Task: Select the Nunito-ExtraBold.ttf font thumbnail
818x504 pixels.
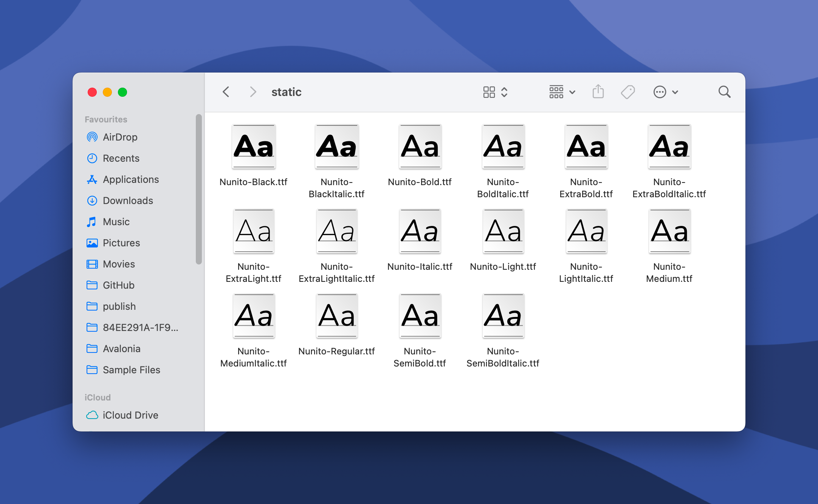Action: coord(586,146)
